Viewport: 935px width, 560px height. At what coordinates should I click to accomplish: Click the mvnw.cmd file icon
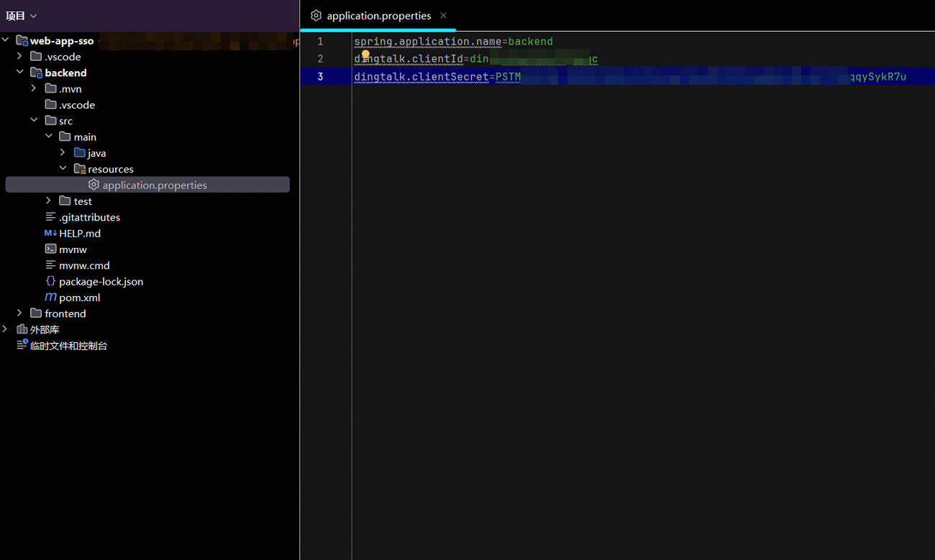point(50,265)
